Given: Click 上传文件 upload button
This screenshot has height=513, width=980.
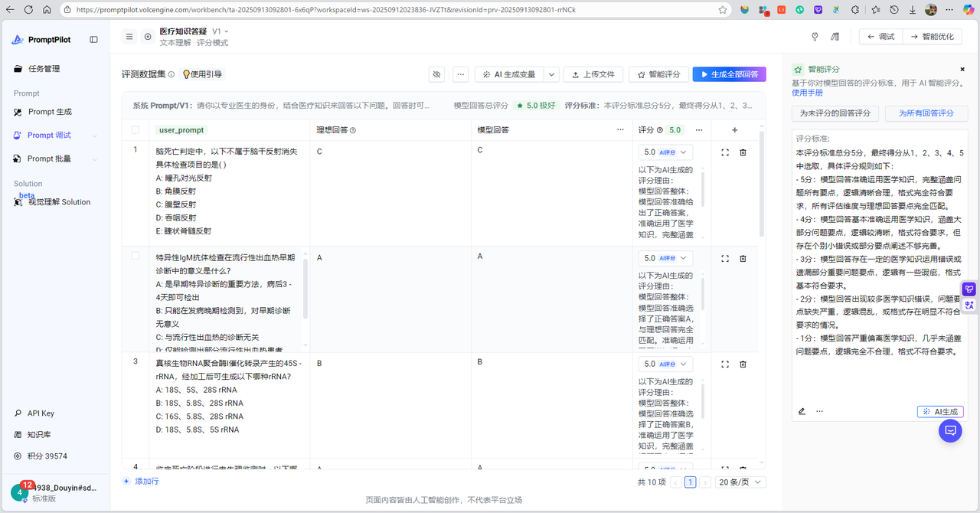Looking at the screenshot, I should (593, 74).
